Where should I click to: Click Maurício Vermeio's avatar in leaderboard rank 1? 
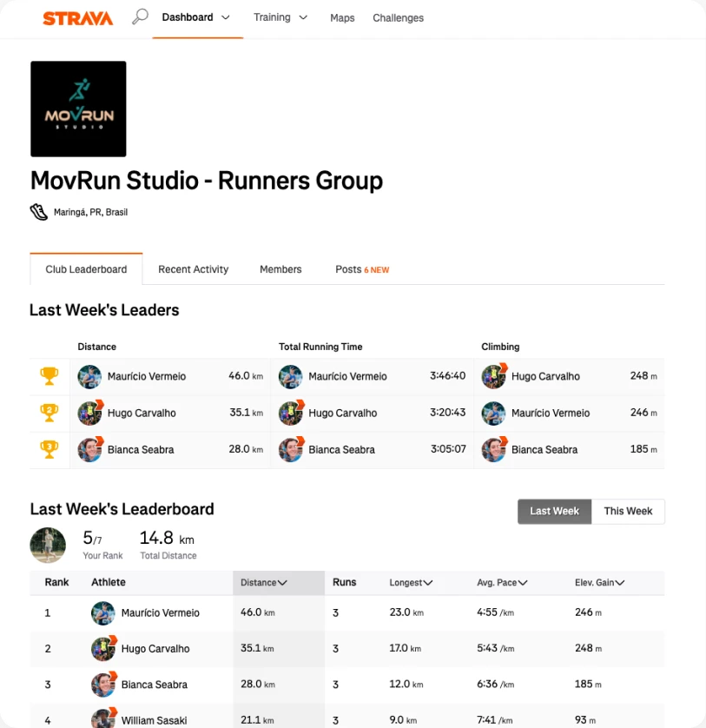pyautogui.click(x=103, y=612)
